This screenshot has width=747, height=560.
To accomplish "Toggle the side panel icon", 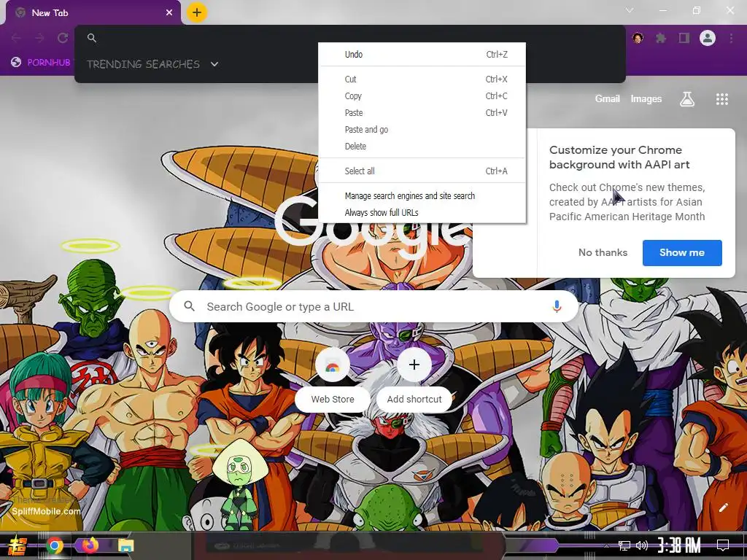I will (x=684, y=38).
